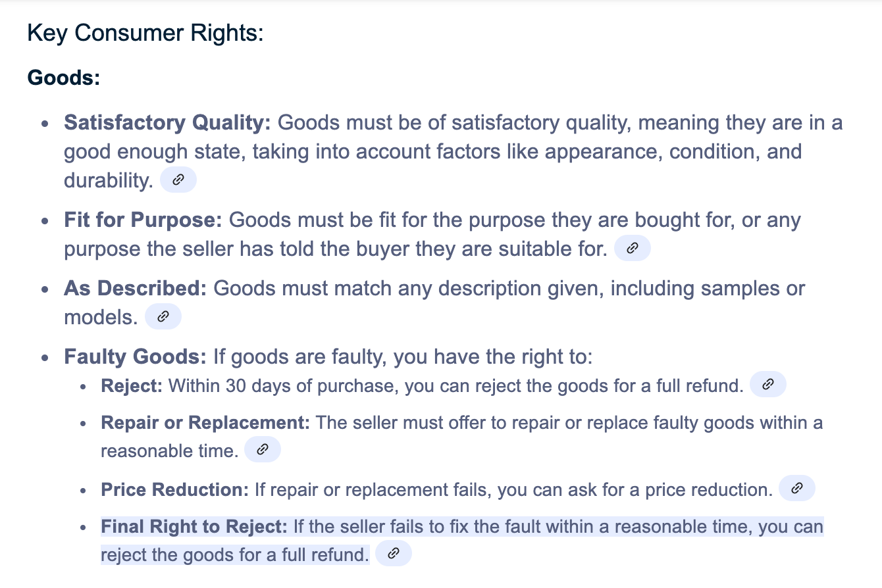Click the highlighted text 'reject the goods for a full refund'

(x=234, y=554)
